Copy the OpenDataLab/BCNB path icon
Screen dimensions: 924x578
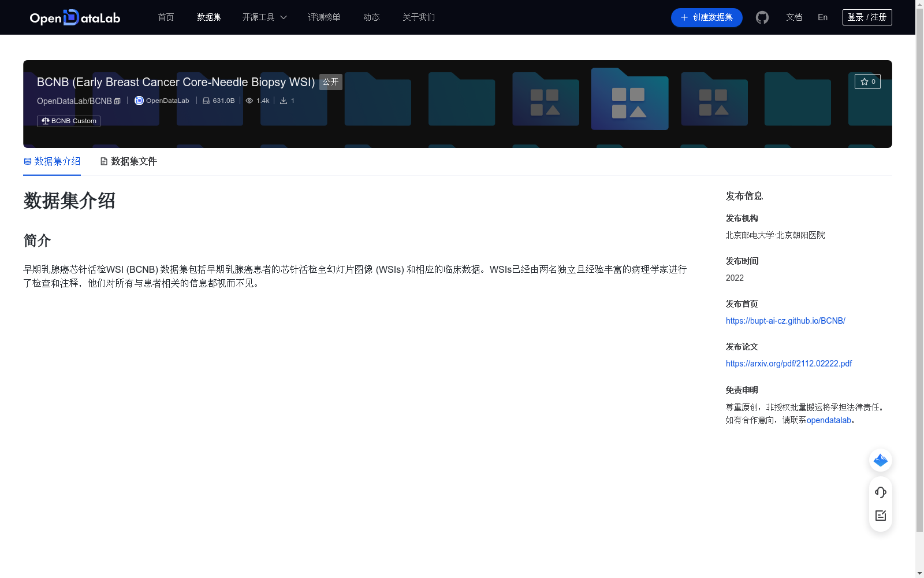click(x=117, y=101)
